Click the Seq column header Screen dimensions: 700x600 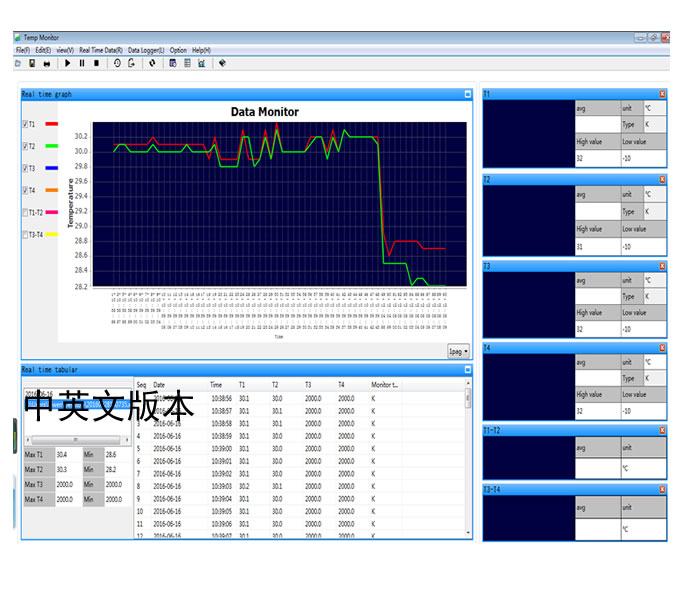pos(142,385)
